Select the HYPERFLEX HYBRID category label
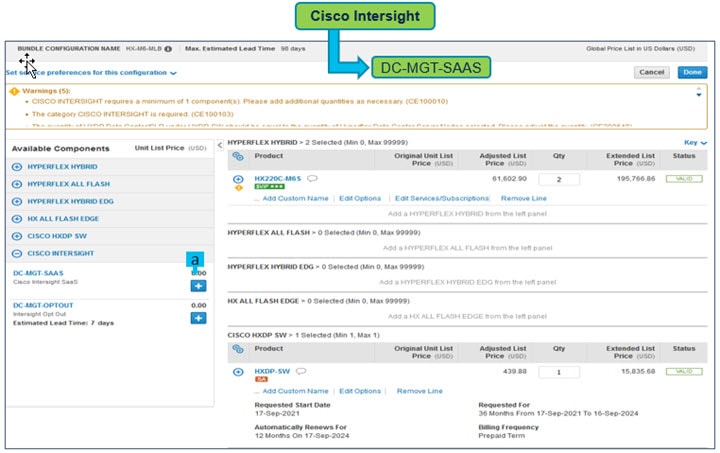 (x=62, y=167)
